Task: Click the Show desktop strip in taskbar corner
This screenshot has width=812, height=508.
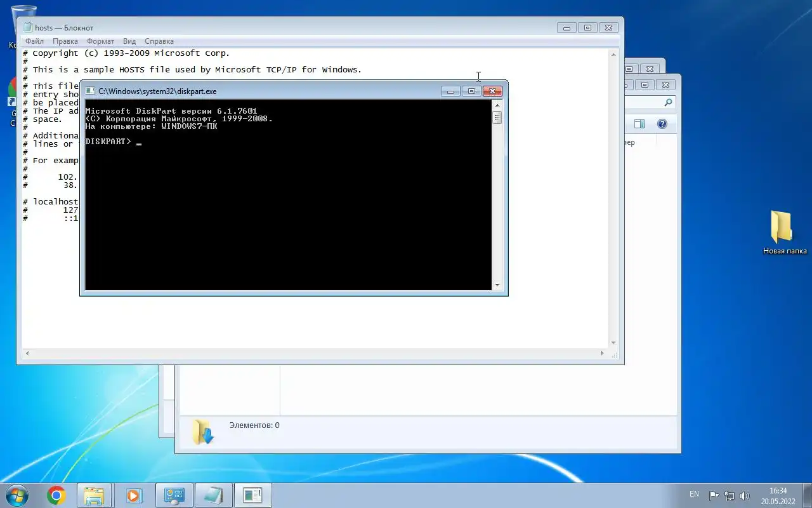Action: 808,495
